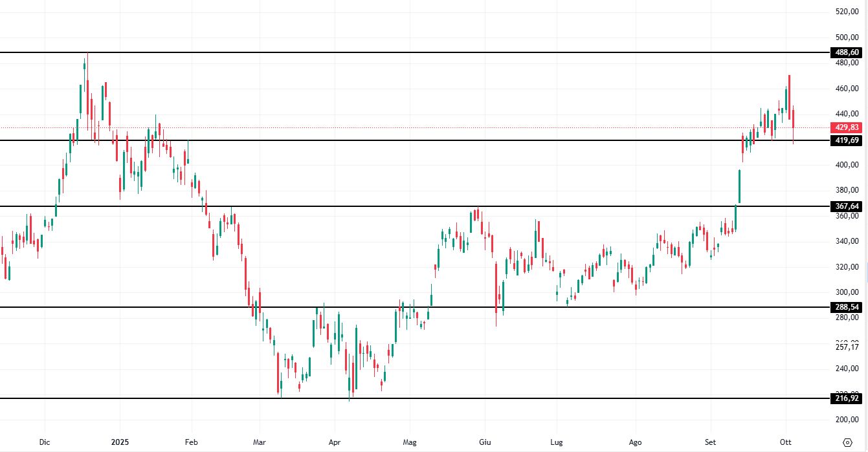Select the 216,92 horizontal line label

tap(847, 399)
